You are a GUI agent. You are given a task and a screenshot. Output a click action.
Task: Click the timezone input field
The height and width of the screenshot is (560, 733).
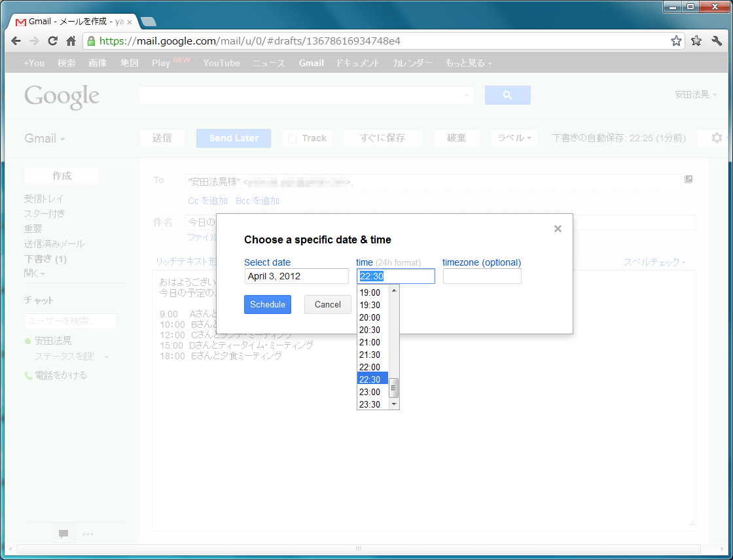click(x=482, y=276)
